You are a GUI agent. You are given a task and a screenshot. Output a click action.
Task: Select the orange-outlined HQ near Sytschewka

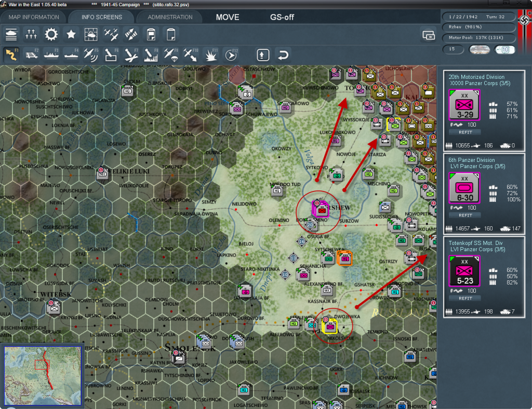point(345,258)
